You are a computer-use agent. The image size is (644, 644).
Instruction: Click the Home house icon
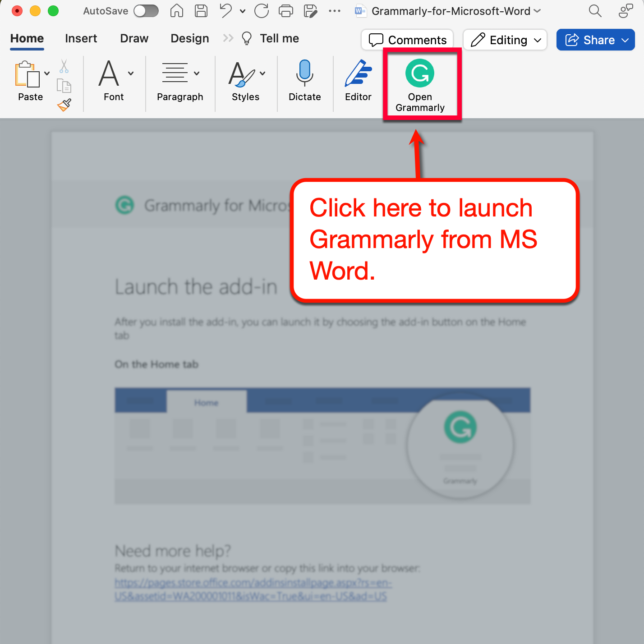click(x=176, y=11)
